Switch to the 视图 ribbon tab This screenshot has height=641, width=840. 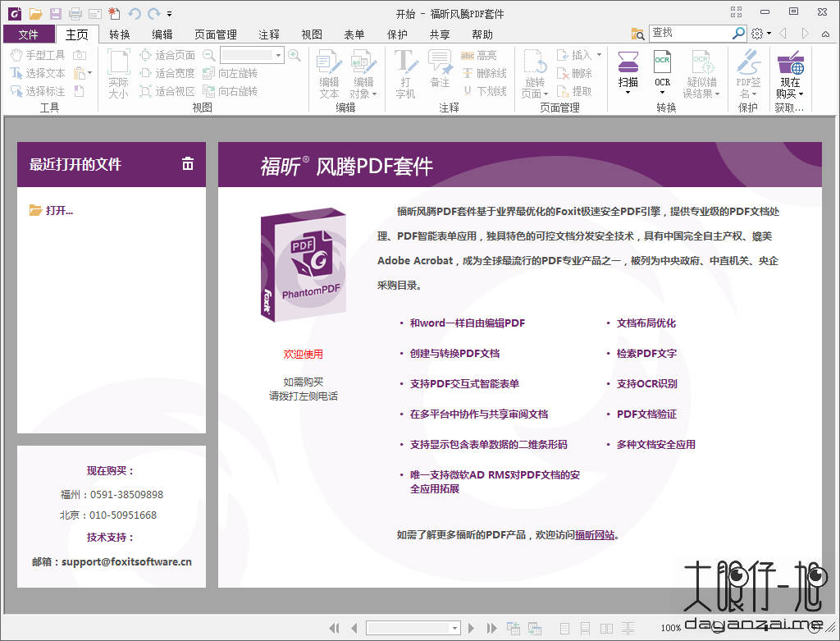click(312, 34)
